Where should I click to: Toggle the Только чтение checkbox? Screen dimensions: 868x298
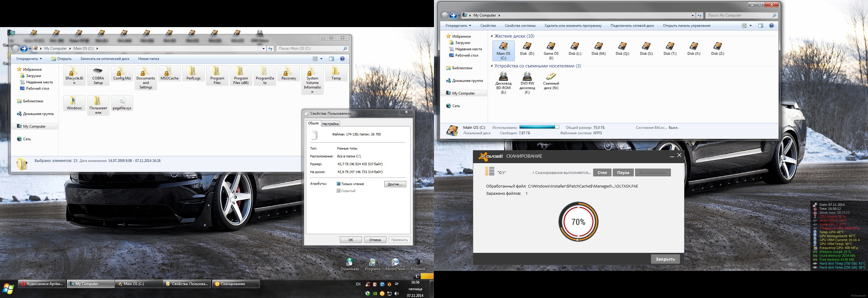339,184
